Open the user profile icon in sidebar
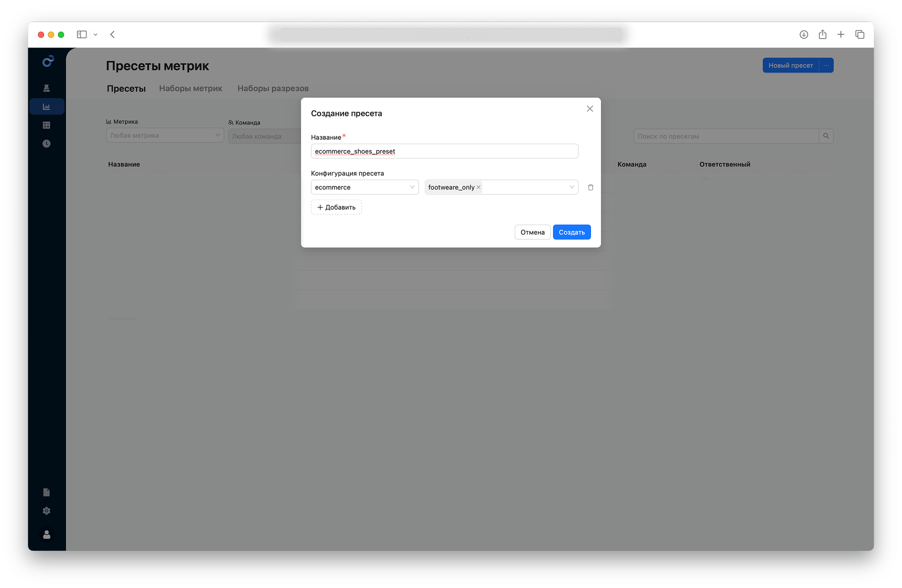The image size is (902, 588). click(x=46, y=535)
